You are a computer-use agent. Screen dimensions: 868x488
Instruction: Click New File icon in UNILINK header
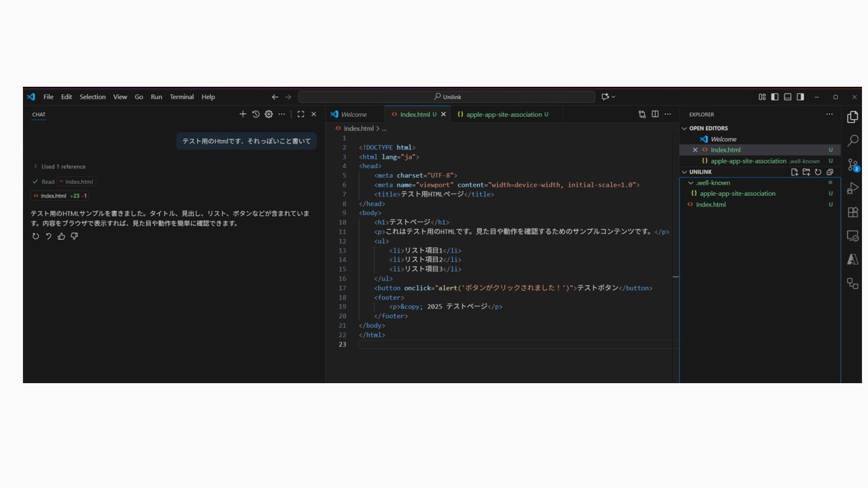794,172
